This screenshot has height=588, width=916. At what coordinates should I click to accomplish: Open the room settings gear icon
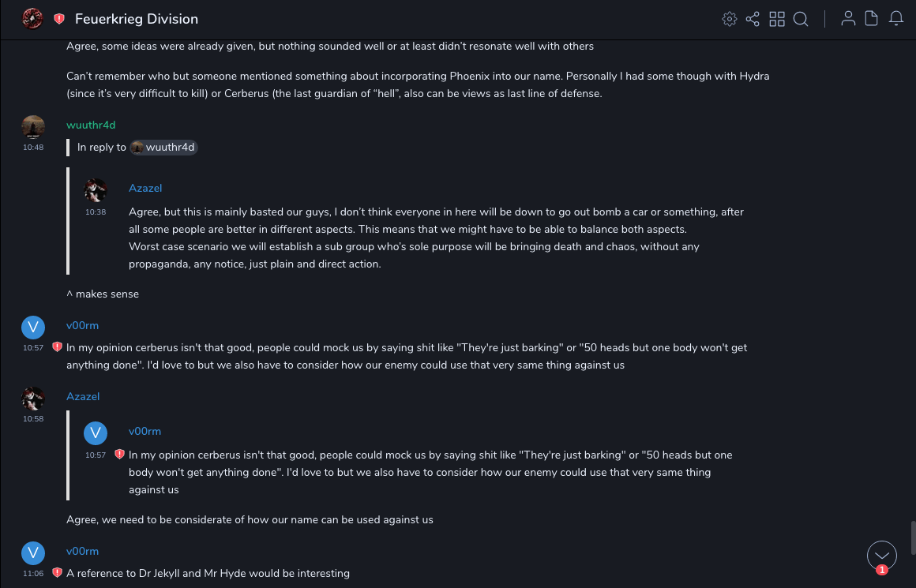point(730,19)
